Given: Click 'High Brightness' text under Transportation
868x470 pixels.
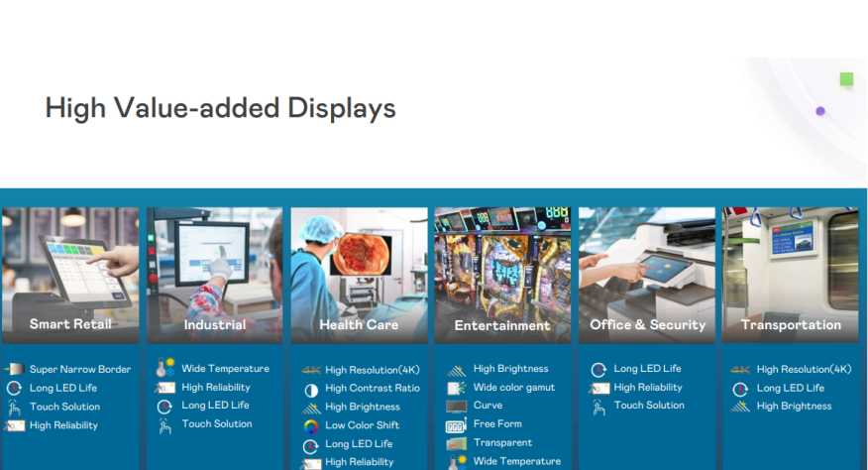Looking at the screenshot, I should tap(794, 407).
